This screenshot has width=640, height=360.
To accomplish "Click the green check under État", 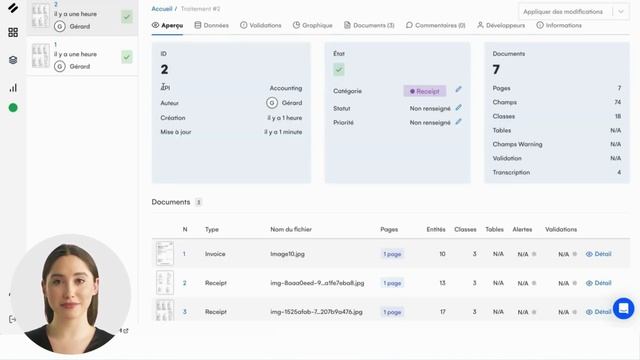I will tap(339, 69).
